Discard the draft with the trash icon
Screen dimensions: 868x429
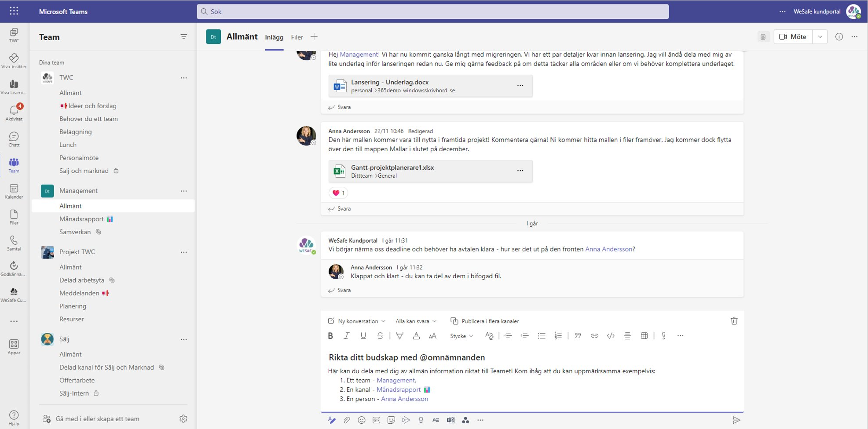tap(734, 321)
